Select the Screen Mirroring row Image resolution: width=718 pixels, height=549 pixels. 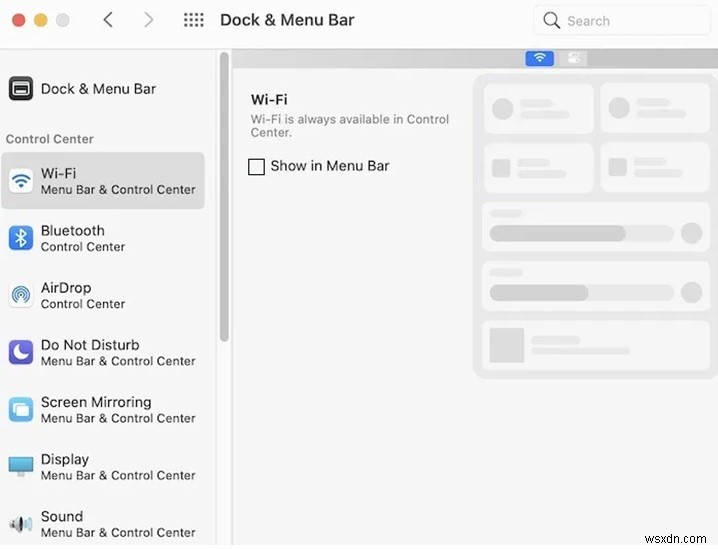click(x=103, y=409)
